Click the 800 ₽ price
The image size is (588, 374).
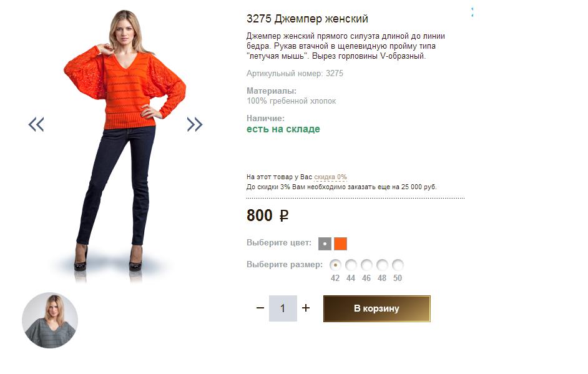pyautogui.click(x=267, y=215)
